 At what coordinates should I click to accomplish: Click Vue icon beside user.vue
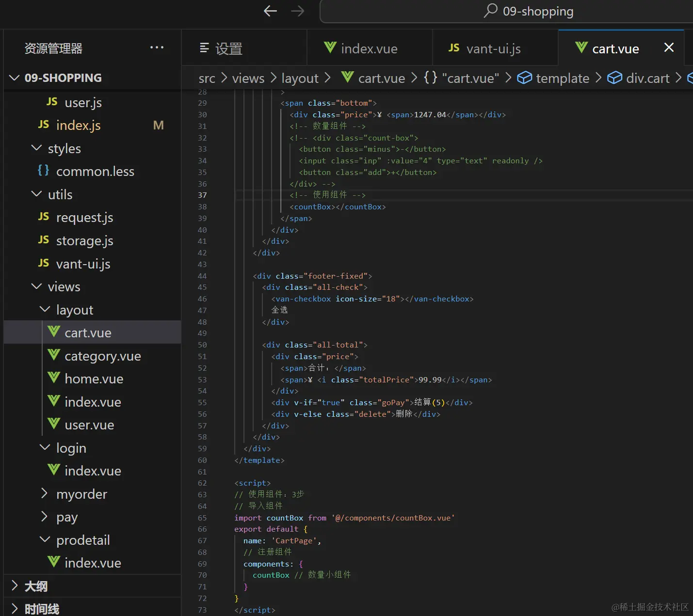click(x=54, y=424)
